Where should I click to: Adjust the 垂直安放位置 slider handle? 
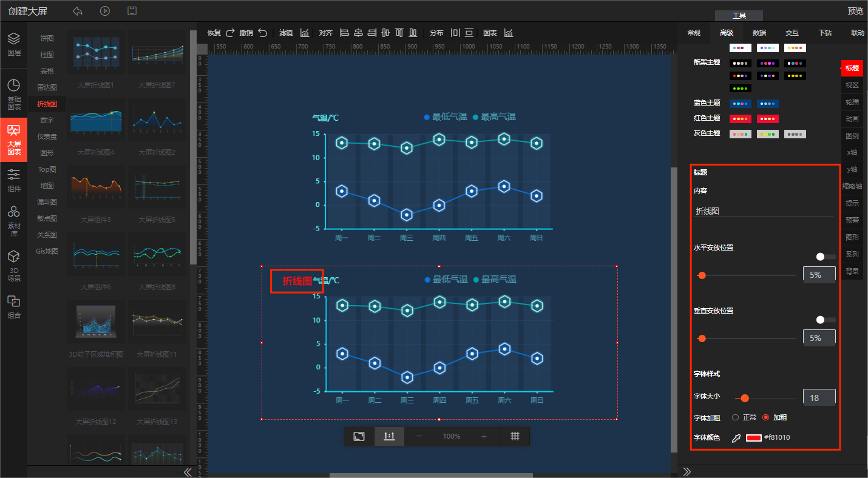(702, 338)
